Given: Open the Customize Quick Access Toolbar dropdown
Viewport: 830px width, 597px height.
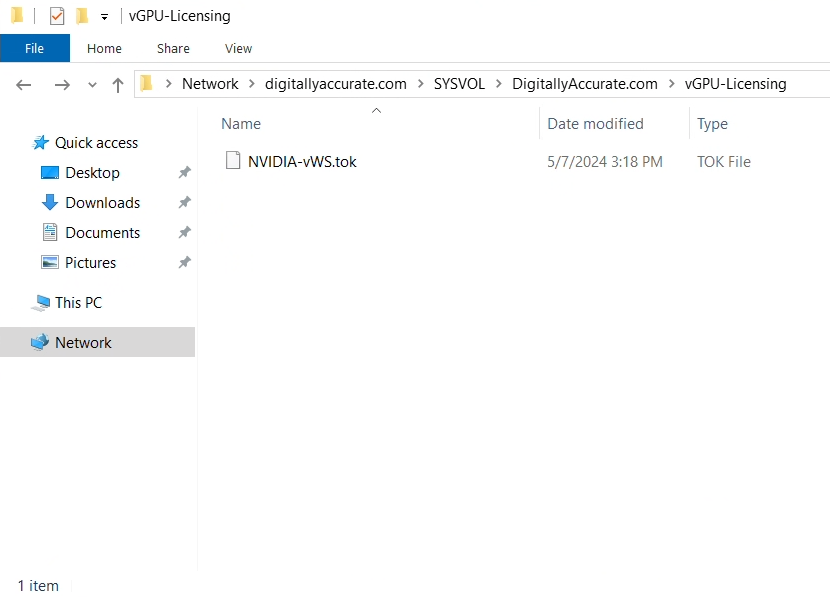Looking at the screenshot, I should (104, 17).
